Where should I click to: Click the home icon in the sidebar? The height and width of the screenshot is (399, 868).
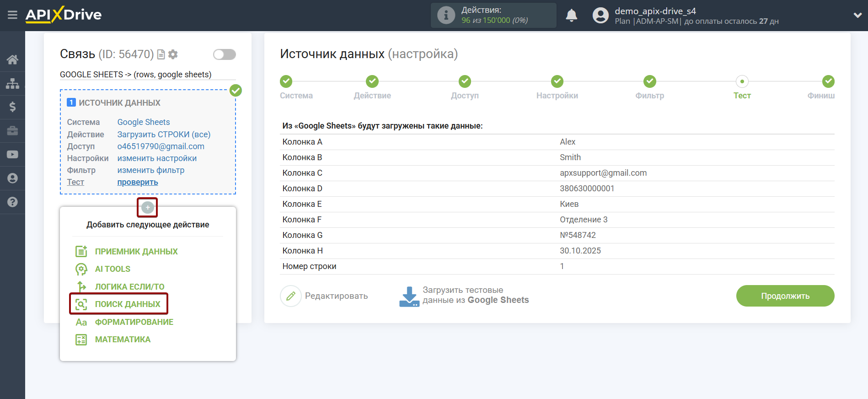pos(12,59)
